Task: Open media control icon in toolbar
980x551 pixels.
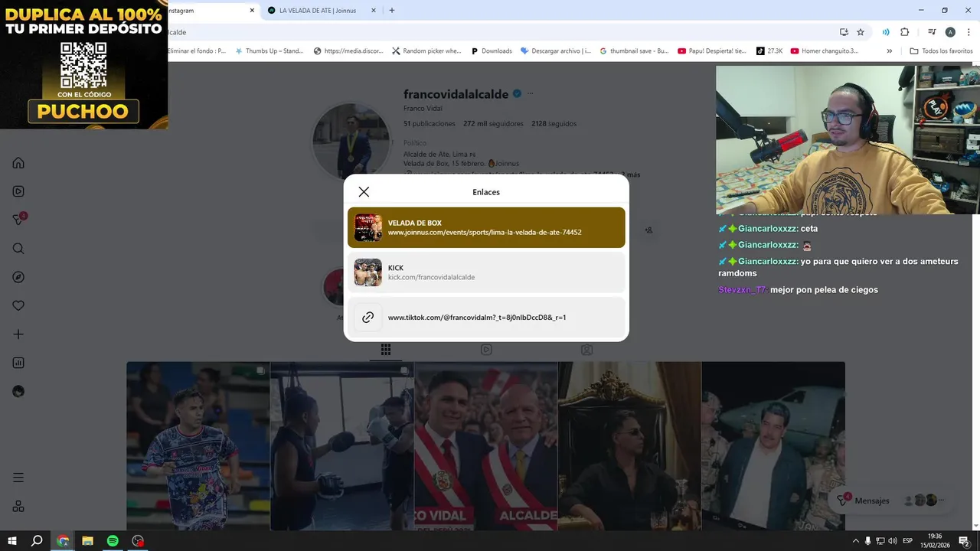Action: pos(932,32)
